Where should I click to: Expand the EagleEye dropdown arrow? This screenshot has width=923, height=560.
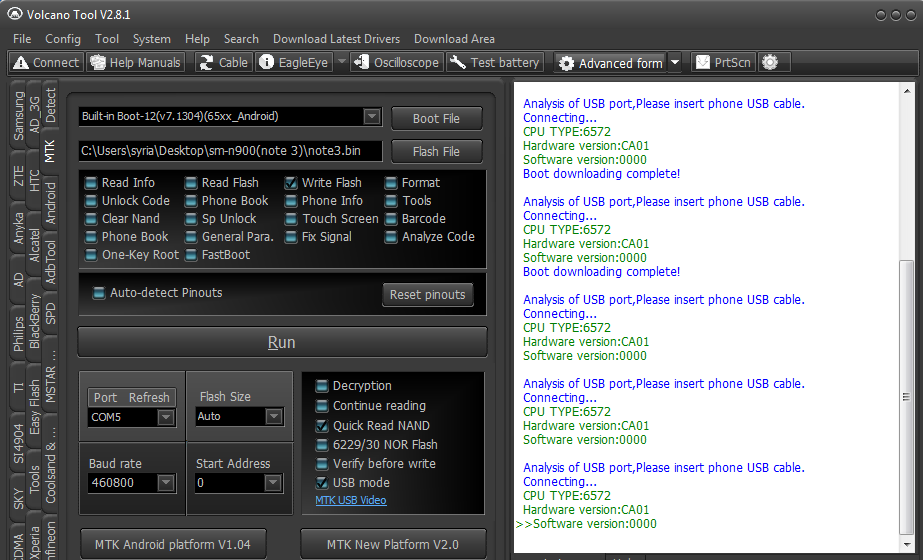[x=341, y=62]
